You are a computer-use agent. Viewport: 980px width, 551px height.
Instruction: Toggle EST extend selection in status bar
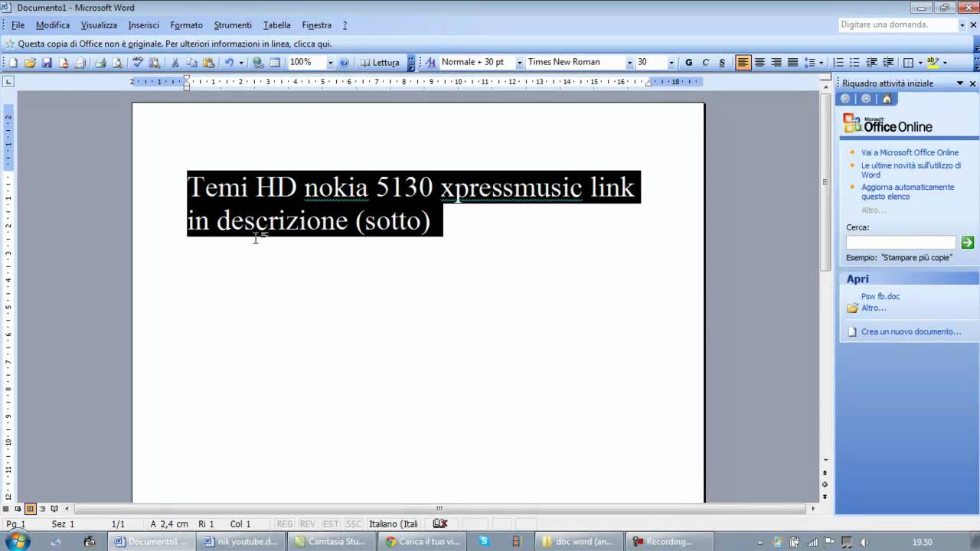tap(330, 524)
